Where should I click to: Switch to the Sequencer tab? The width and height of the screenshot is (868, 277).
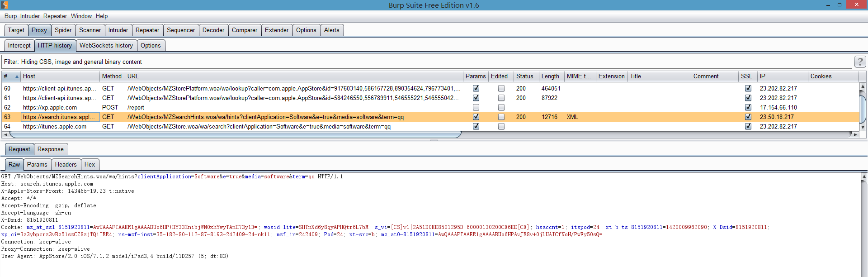[x=181, y=30]
